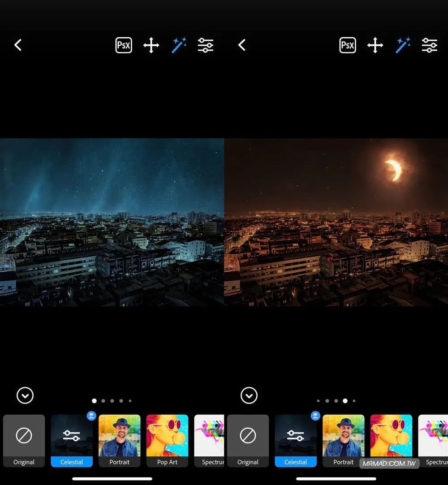This screenshot has height=485, width=448.
Task: Select first page dot in left screen
Action: 95,401
